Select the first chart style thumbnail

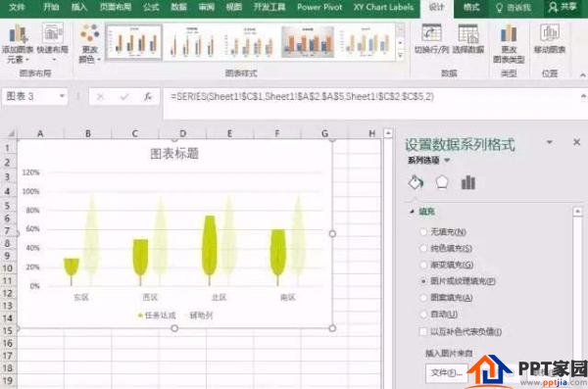[x=134, y=42]
